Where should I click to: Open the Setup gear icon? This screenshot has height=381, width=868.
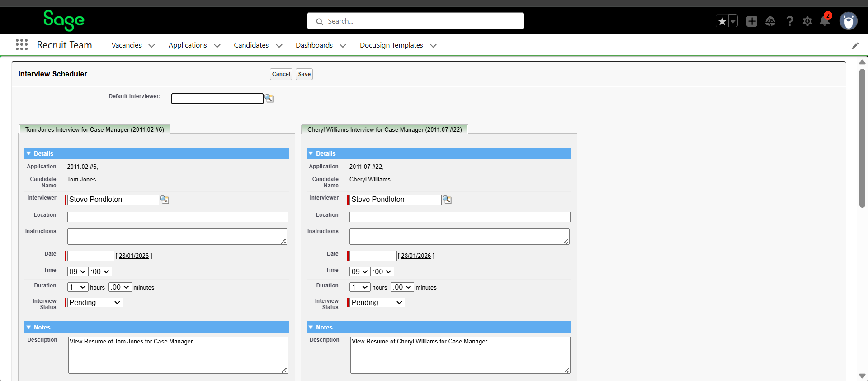(807, 21)
